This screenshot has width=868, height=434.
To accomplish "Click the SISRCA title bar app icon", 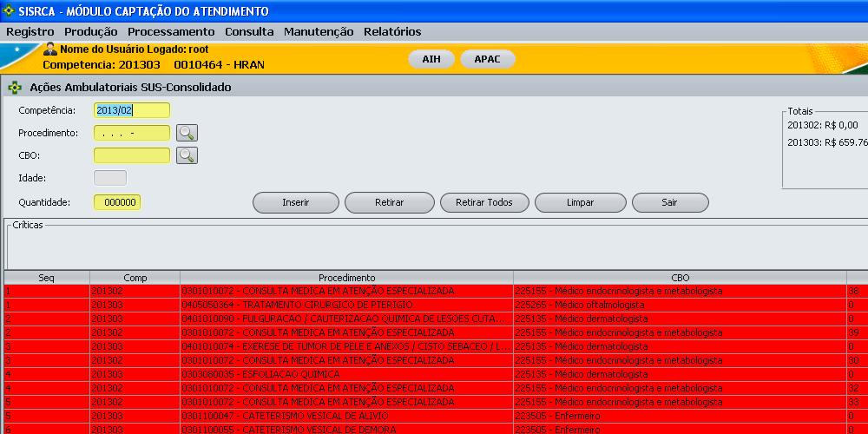I will click(x=9, y=11).
